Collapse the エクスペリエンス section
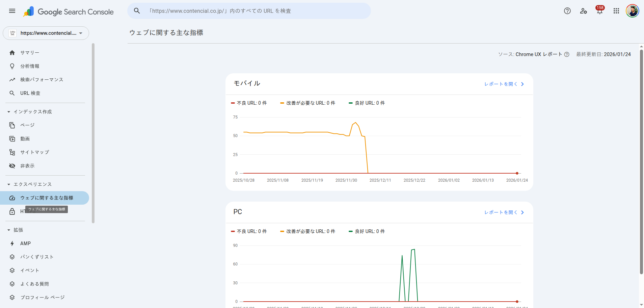 [9, 184]
